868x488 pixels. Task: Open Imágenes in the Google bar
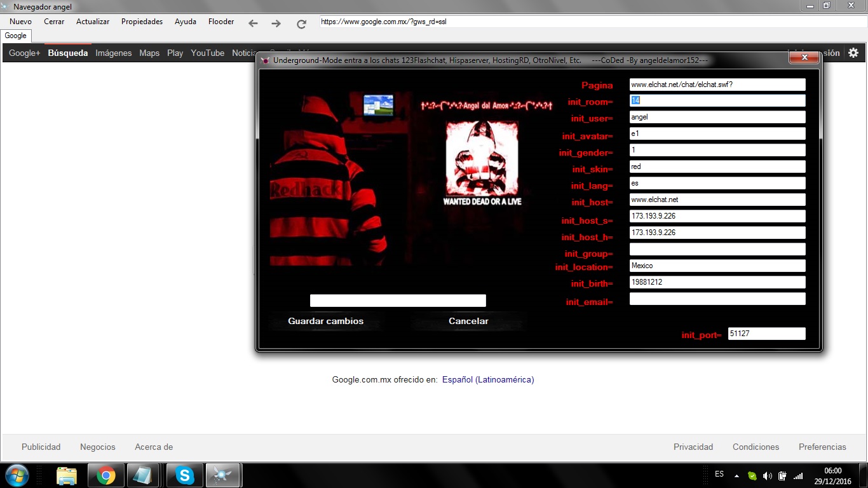pos(114,53)
